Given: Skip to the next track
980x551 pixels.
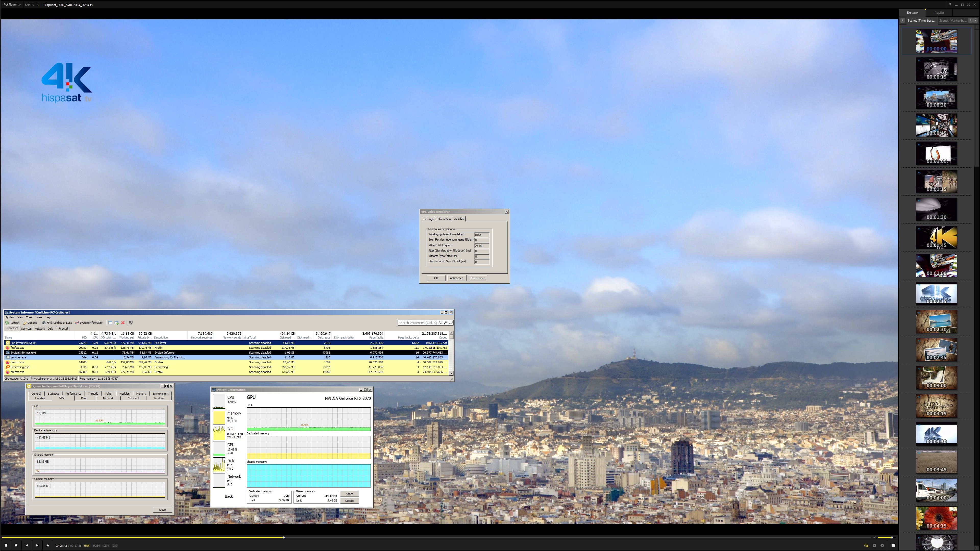Looking at the screenshot, I should 37,545.
